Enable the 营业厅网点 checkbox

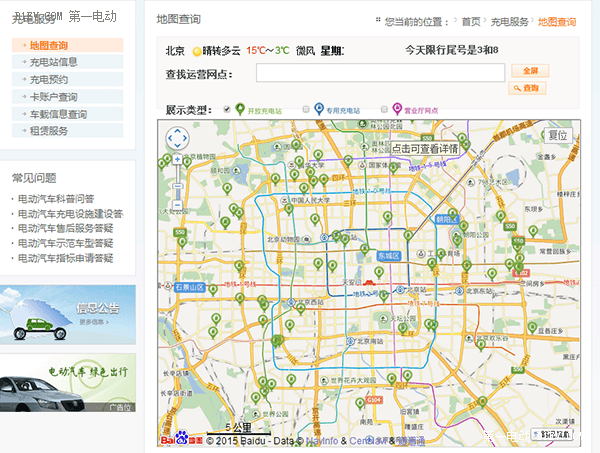coord(384,109)
